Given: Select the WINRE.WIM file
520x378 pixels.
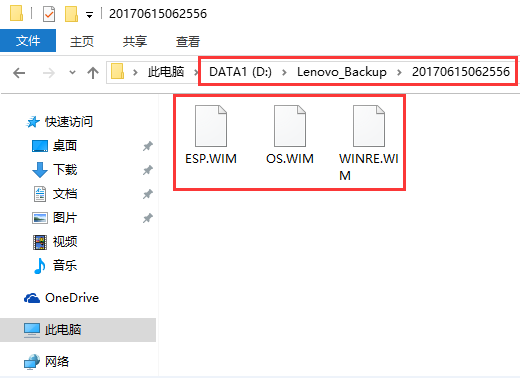Looking at the screenshot, I should click(369, 143).
